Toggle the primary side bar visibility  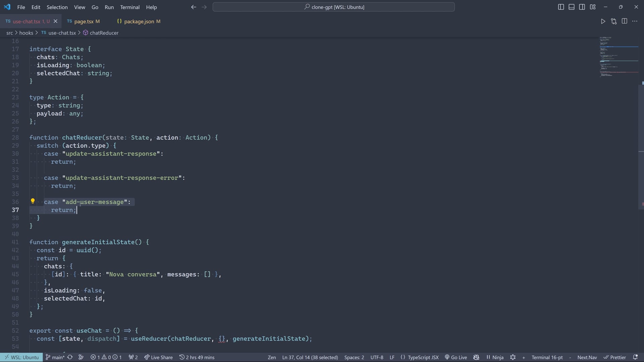point(561,7)
